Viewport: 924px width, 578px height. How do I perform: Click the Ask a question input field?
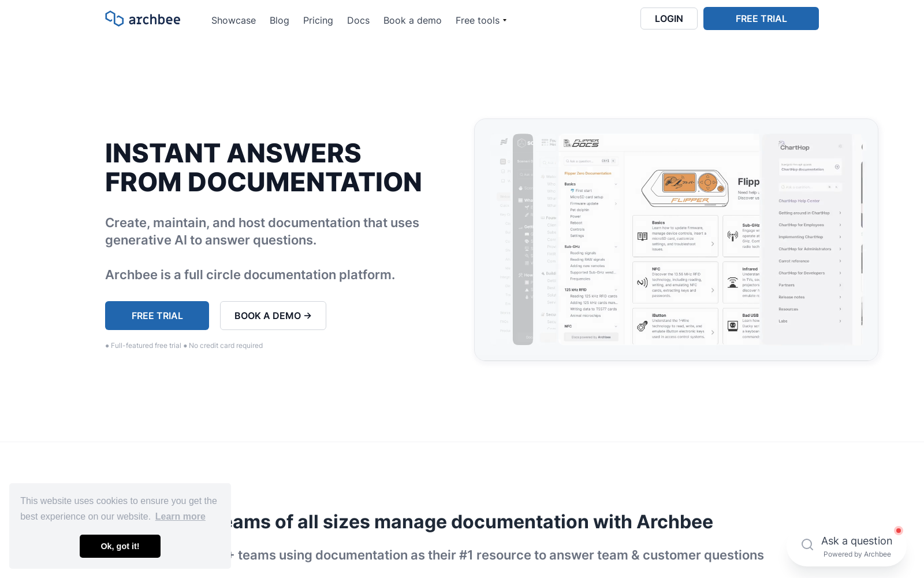pos(856,541)
